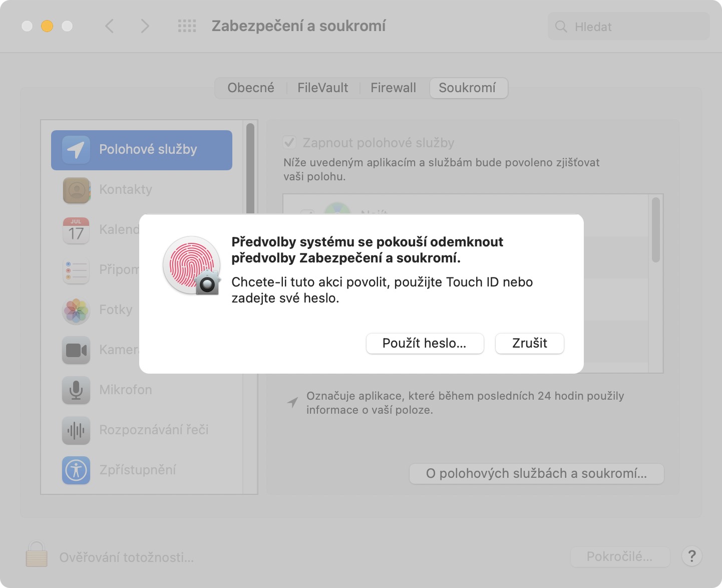
Task: Open O polohových službách a soukromí…
Action: [x=537, y=474]
